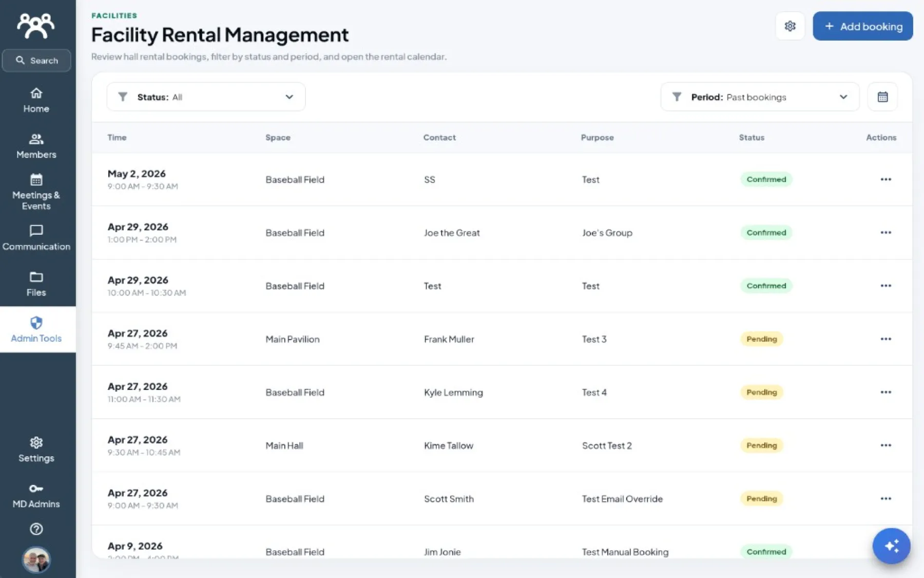The image size is (924, 578).
Task: Select Admin Tools in sidebar
Action: click(36, 330)
